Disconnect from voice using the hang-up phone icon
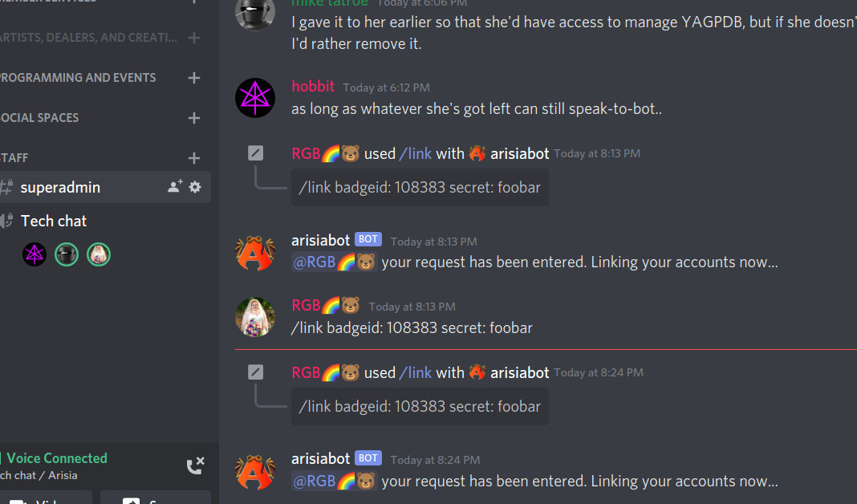Viewport: 857px width, 504px height. (x=195, y=465)
